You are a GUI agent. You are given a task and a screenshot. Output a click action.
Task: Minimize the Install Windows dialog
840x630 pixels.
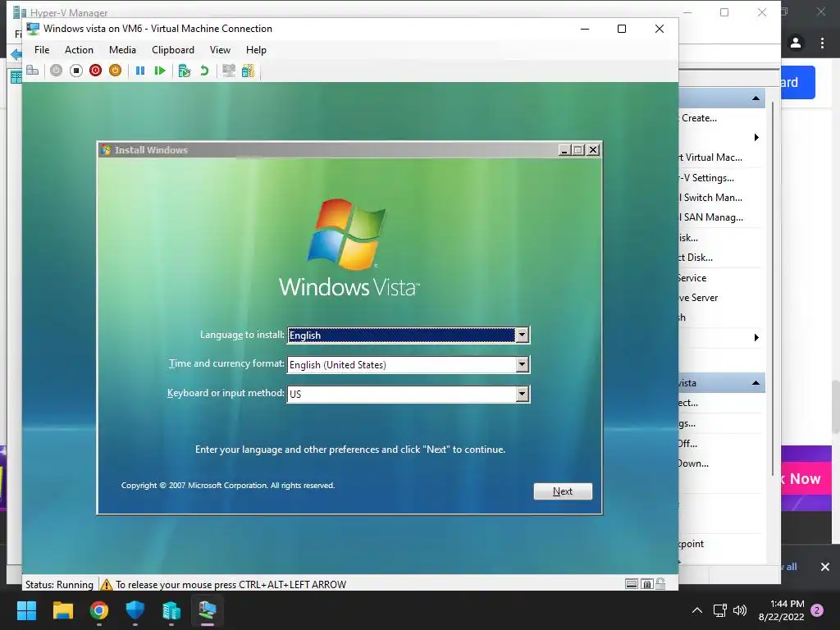(x=564, y=150)
